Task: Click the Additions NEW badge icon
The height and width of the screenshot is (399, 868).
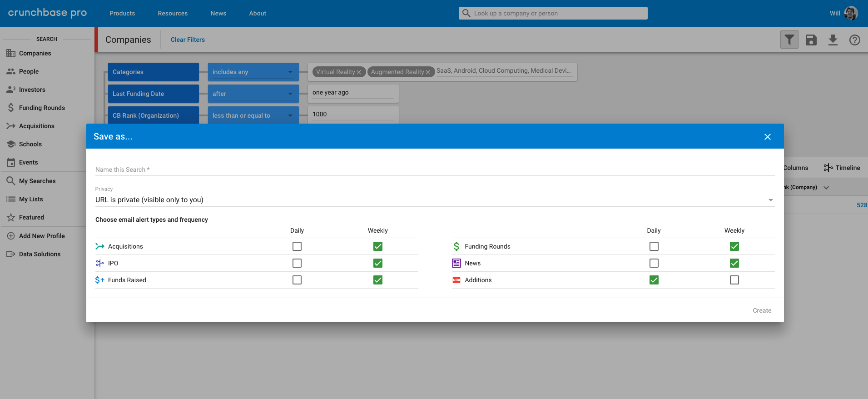Action: pos(456,280)
